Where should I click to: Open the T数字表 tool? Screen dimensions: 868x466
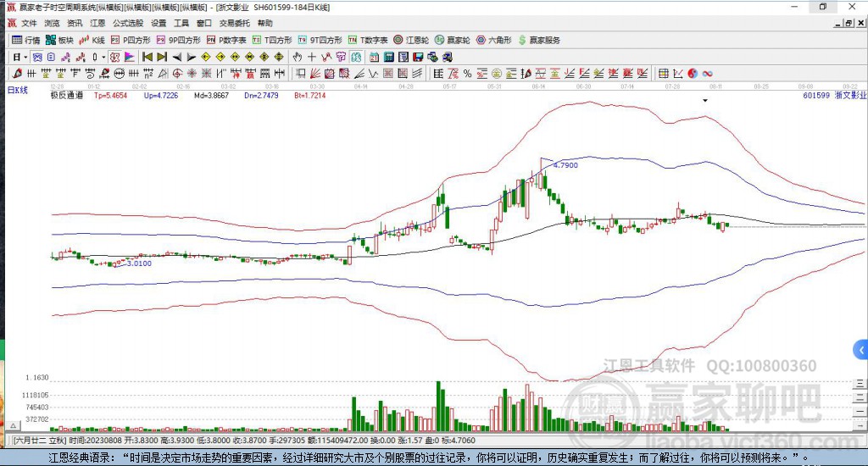pyautogui.click(x=368, y=41)
